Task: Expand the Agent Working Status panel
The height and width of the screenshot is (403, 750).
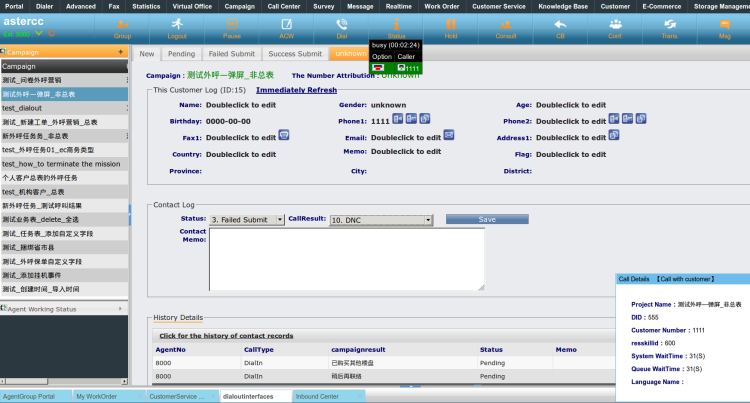Action: pos(121,309)
